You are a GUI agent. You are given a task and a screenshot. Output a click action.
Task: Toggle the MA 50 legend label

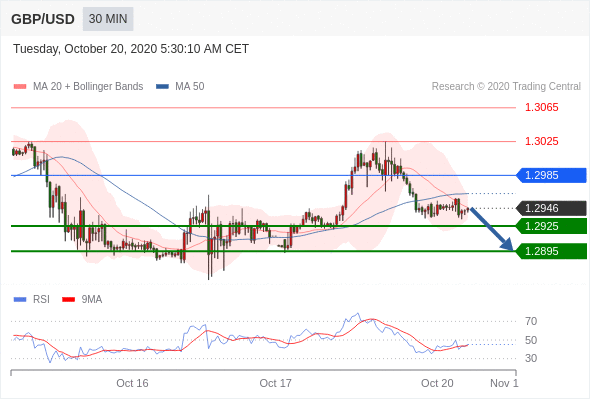pyautogui.click(x=190, y=87)
